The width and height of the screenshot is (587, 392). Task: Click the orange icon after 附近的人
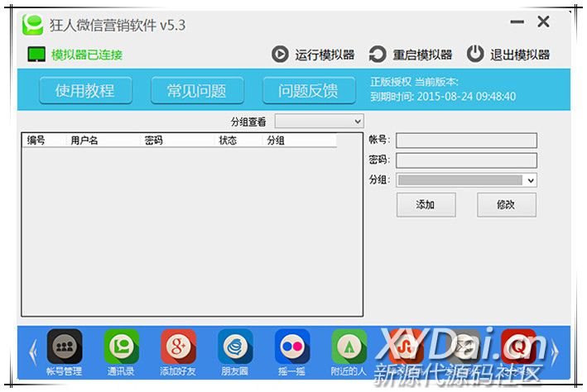[x=406, y=347]
